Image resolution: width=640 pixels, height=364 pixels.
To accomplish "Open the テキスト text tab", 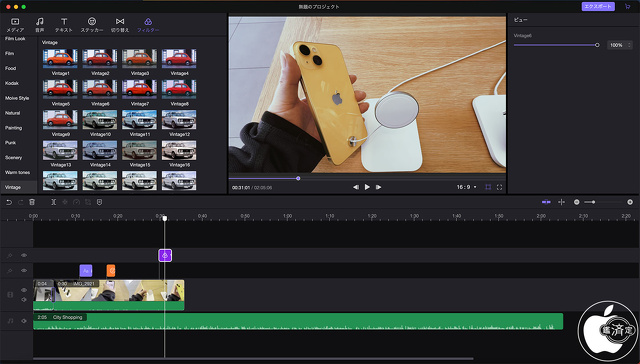I will [x=64, y=25].
